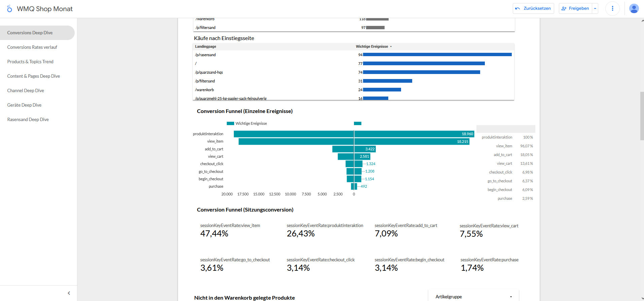Click the Zurücksetzen reset button
644x301 pixels.
pyautogui.click(x=533, y=8)
